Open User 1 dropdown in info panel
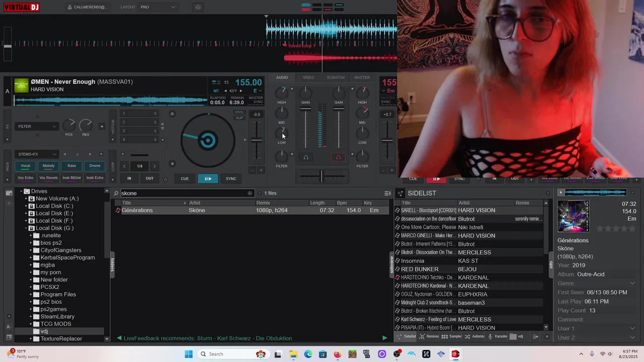The width and height of the screenshot is (644, 362). tap(632, 328)
